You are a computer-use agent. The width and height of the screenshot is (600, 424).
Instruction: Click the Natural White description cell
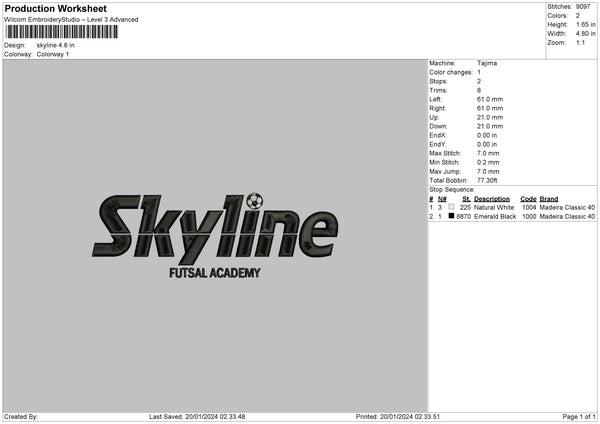point(494,207)
